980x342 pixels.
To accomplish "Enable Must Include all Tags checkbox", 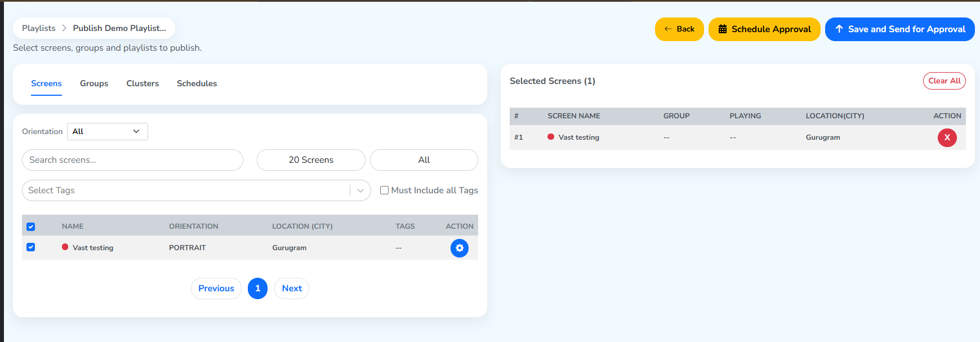I will click(x=384, y=190).
